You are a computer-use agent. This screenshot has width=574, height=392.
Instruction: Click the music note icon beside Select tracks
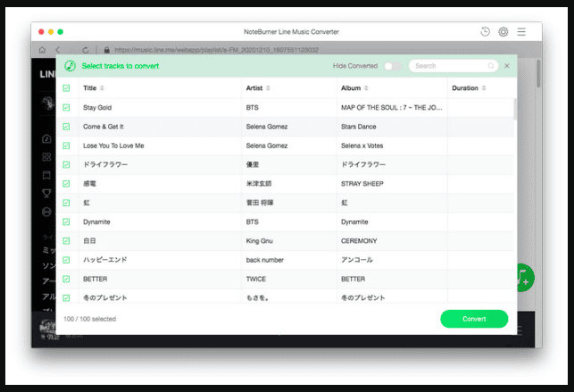[x=70, y=66]
